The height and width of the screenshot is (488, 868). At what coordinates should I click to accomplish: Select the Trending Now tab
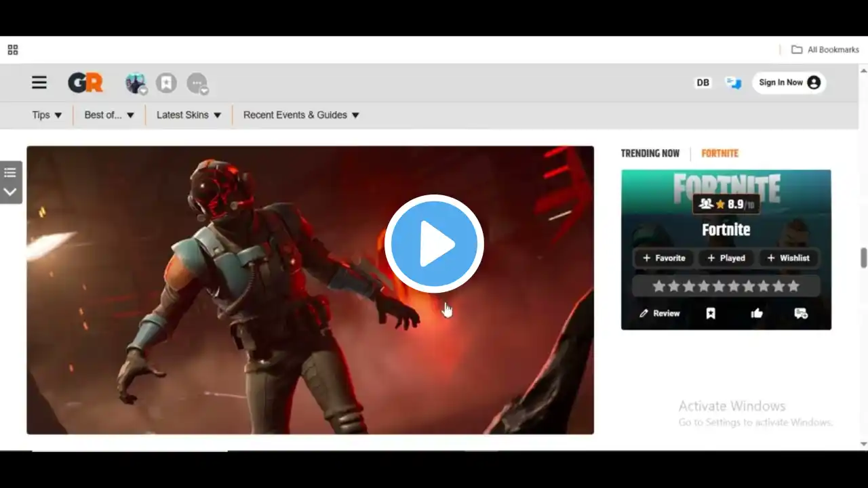click(x=650, y=153)
